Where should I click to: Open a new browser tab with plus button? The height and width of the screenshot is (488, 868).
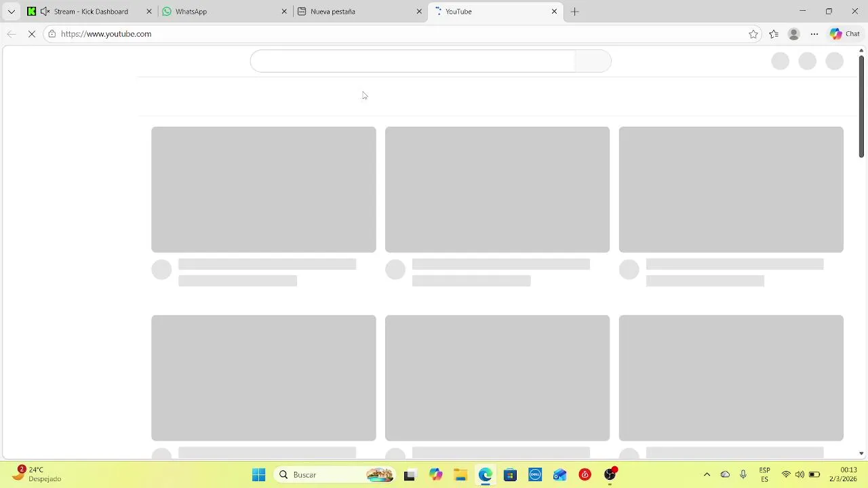(x=575, y=12)
